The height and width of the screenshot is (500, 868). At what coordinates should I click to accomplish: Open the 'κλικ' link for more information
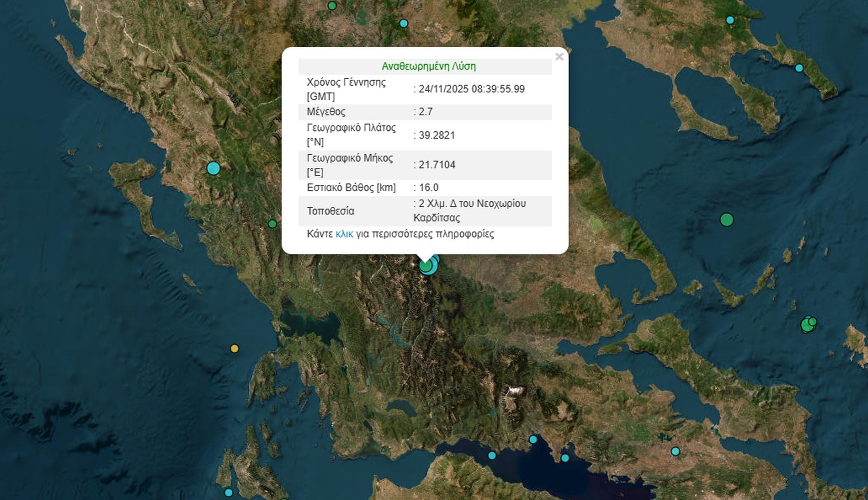pos(344,234)
